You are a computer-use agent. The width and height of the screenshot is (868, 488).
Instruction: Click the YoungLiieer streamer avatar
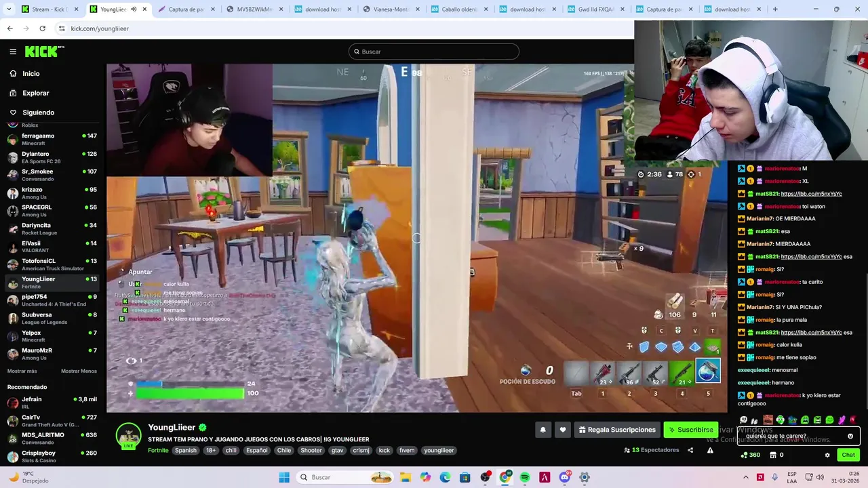click(128, 436)
